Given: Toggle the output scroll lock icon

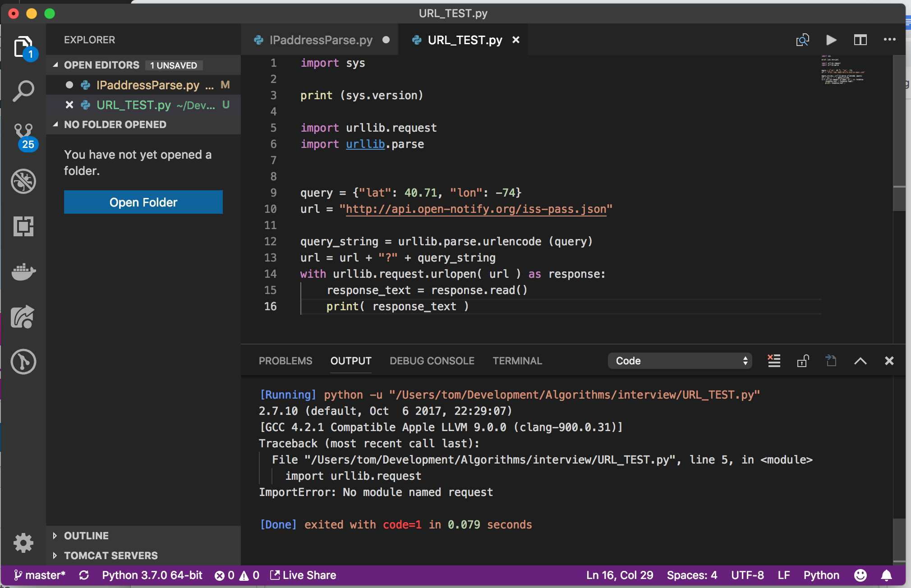Looking at the screenshot, I should [803, 361].
